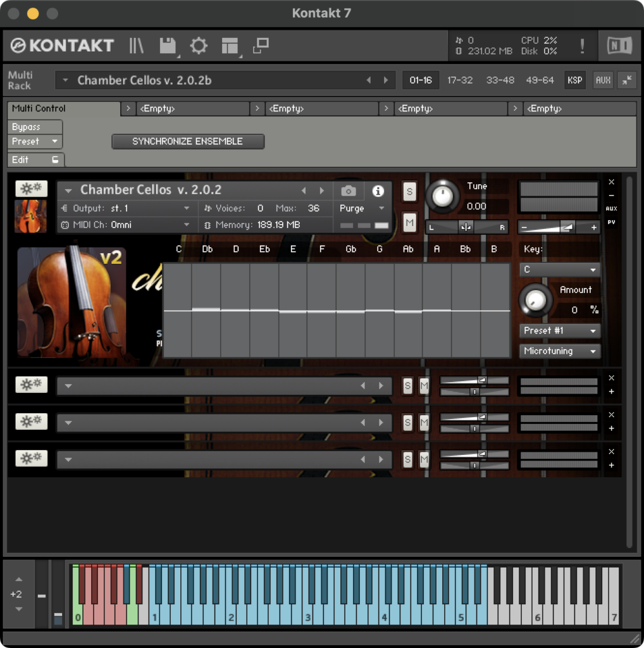Image resolution: width=644 pixels, height=648 pixels.
Task: Click the Chamber Cellos wrench settings icon
Action: coord(32,189)
